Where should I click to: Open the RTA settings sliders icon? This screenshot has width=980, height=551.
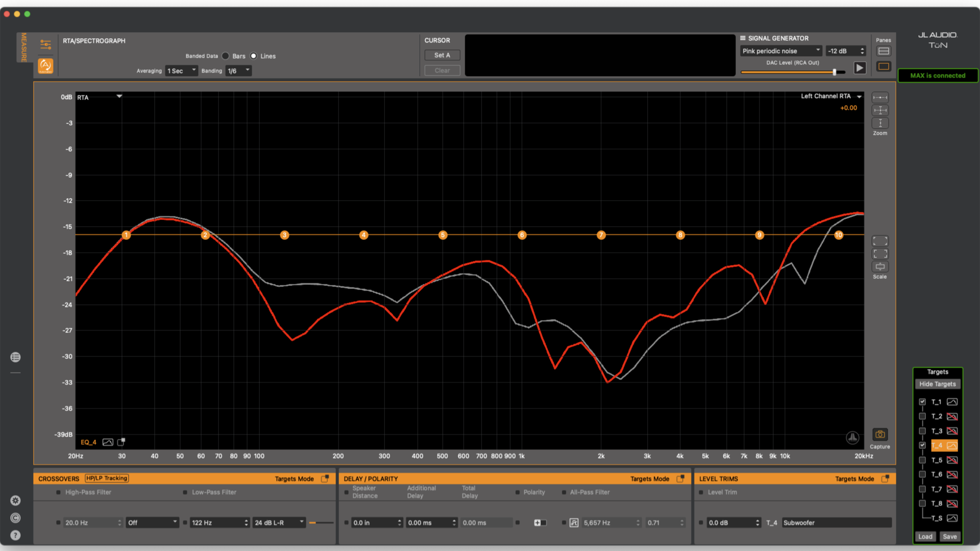pyautogui.click(x=45, y=44)
